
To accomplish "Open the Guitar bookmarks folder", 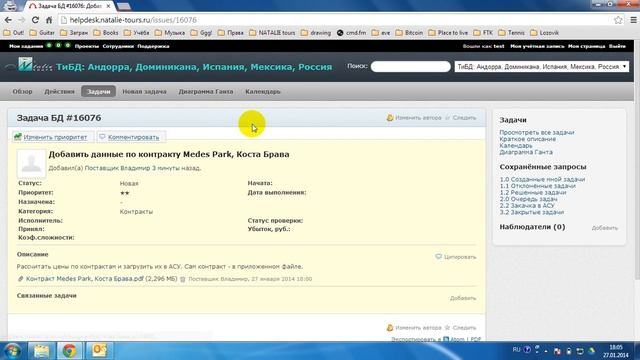I will pyautogui.click(x=42, y=33).
